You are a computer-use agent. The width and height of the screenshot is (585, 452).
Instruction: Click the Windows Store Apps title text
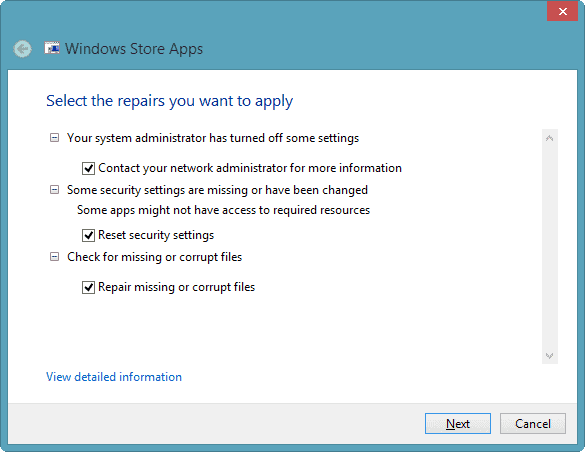coord(134,49)
